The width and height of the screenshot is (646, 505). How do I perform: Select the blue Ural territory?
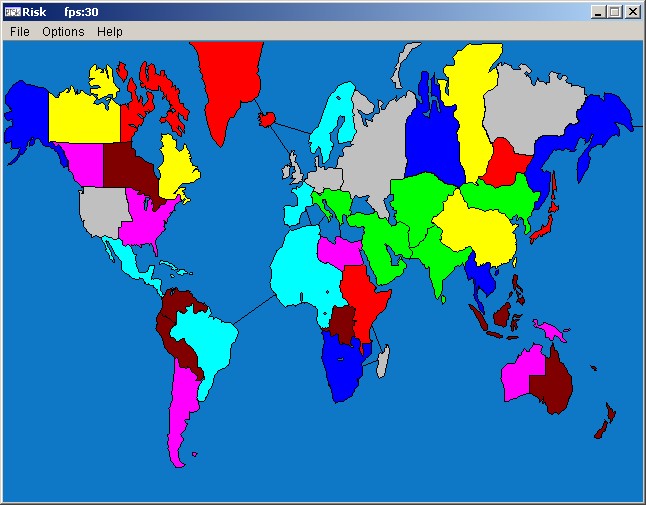tap(431, 144)
